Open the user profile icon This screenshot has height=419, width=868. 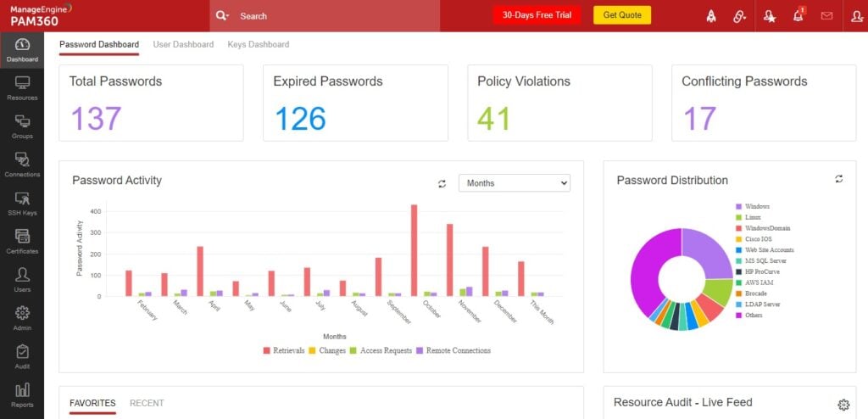tap(856, 16)
